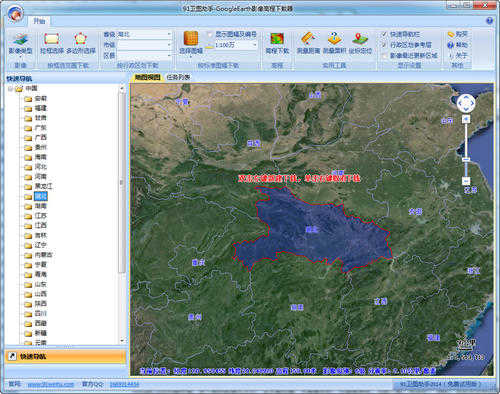Image resolution: width=500 pixels, height=394 pixels.
Task: Choose the 测量距离 measure distance tool
Action: 308,43
